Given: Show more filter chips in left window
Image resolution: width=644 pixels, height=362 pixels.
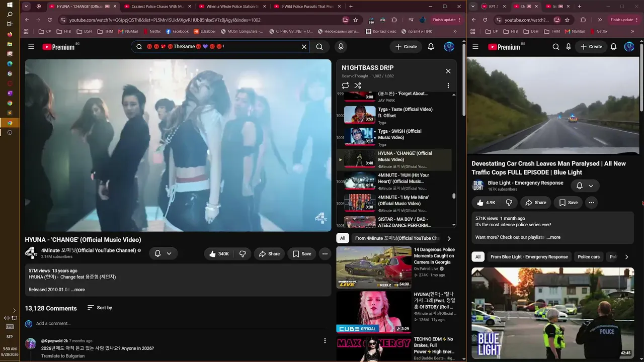Looking at the screenshot, I should [449, 238].
